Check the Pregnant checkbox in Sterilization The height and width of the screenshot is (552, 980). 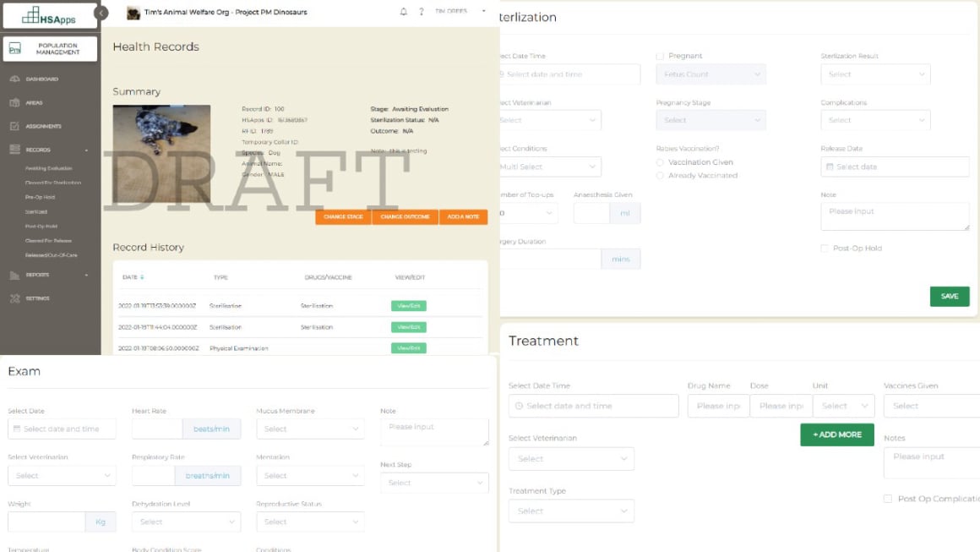click(x=661, y=56)
